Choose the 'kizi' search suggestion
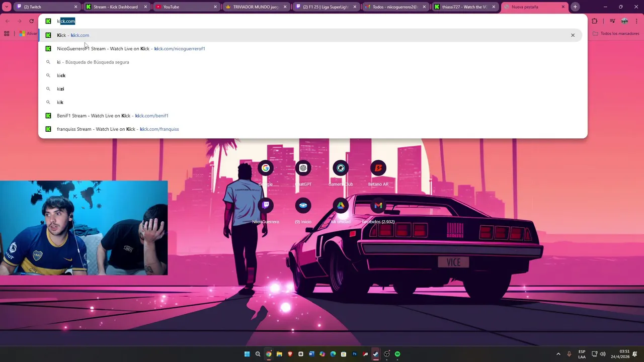The width and height of the screenshot is (644, 362). (x=310, y=89)
